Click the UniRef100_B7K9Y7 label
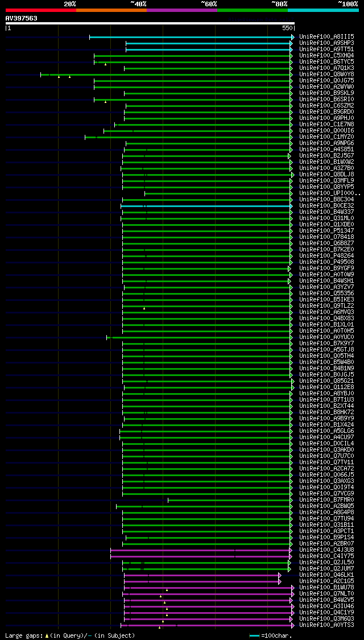This screenshot has height=640, width=364. 326,343
